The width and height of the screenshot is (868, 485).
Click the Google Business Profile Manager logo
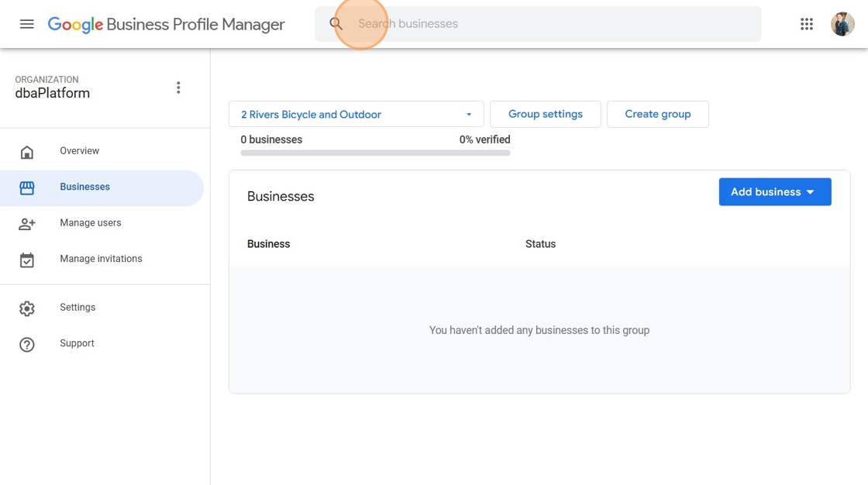tap(166, 24)
